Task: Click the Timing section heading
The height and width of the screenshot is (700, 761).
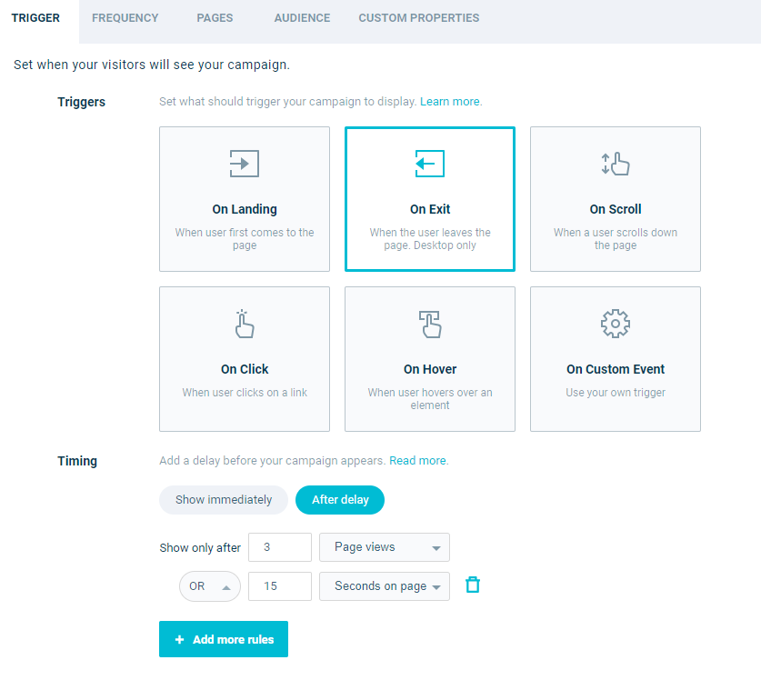Action: 77,461
